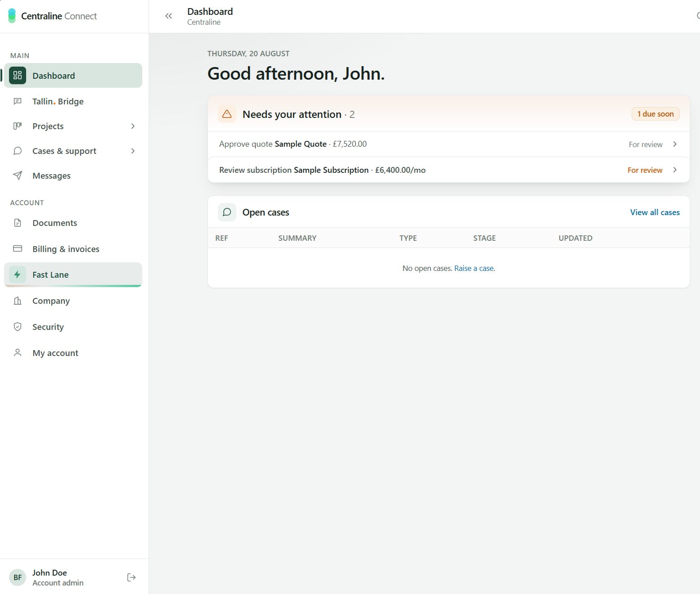
Task: Open Messages menu item
Action: pos(73,175)
